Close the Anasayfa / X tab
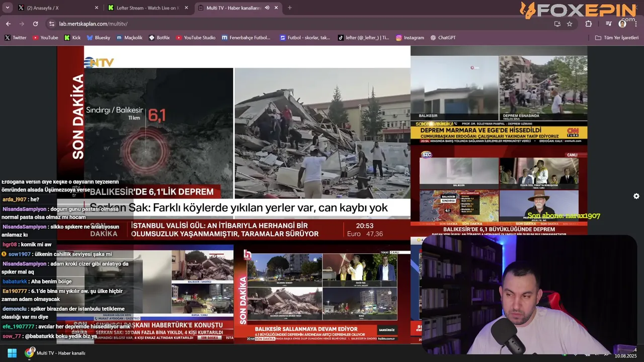Image resolution: width=644 pixels, height=362 pixels. coord(97,8)
